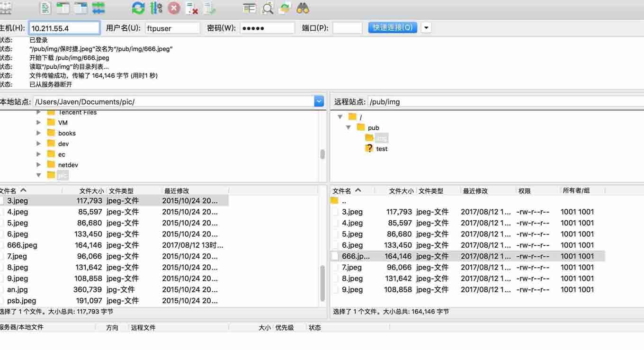
Task: Expand the books folder in local tree
Action: 39,133
